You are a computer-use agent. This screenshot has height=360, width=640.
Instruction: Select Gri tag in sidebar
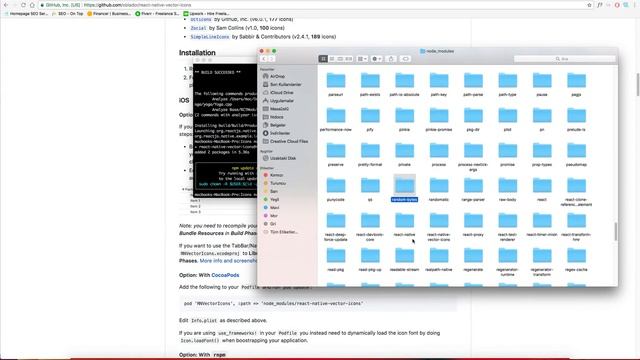270,224
